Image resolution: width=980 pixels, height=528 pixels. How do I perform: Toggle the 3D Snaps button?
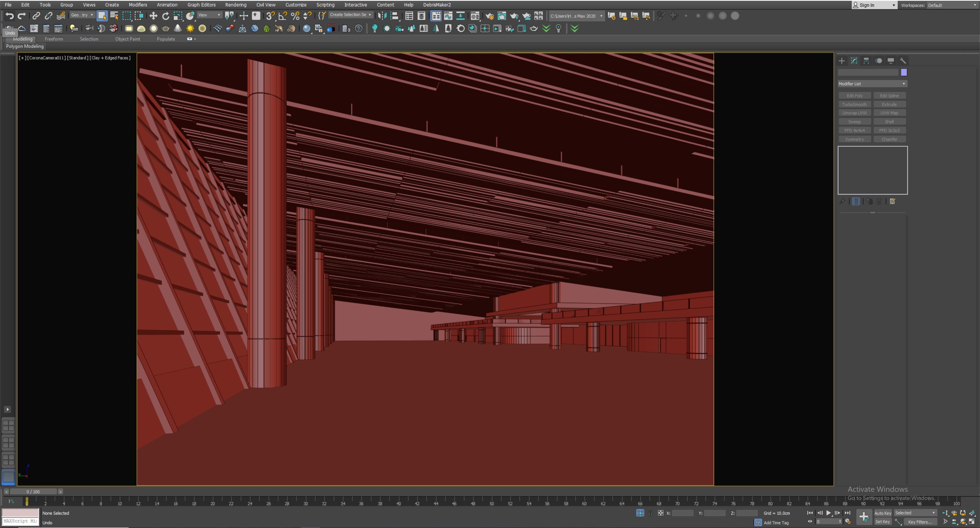point(270,16)
